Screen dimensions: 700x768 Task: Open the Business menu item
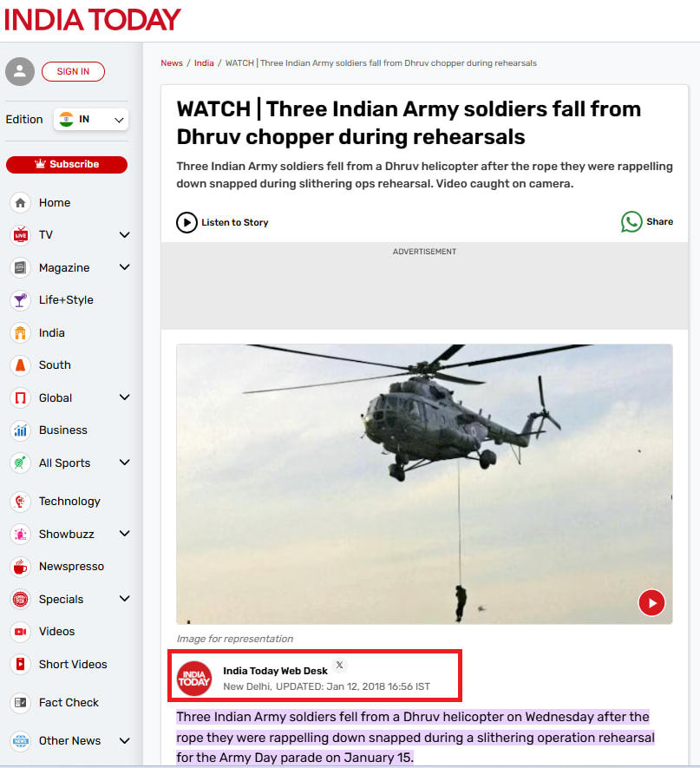click(63, 430)
